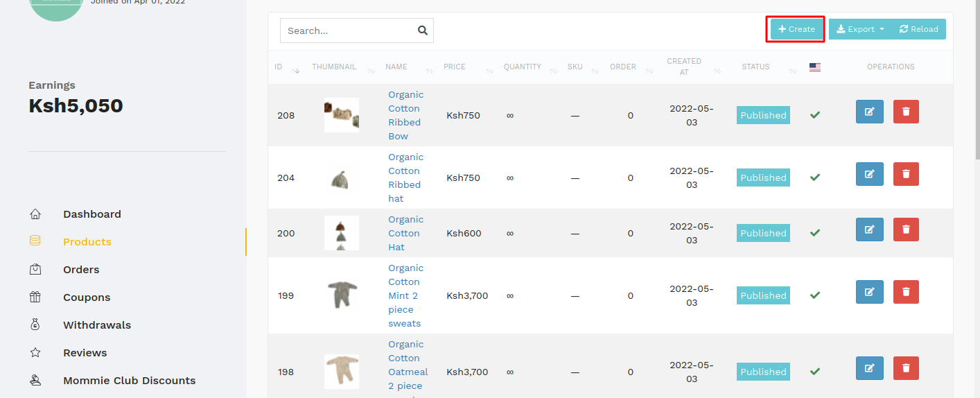Click thumbnail of product 200
Image resolution: width=980 pixels, height=398 pixels.
342,233
